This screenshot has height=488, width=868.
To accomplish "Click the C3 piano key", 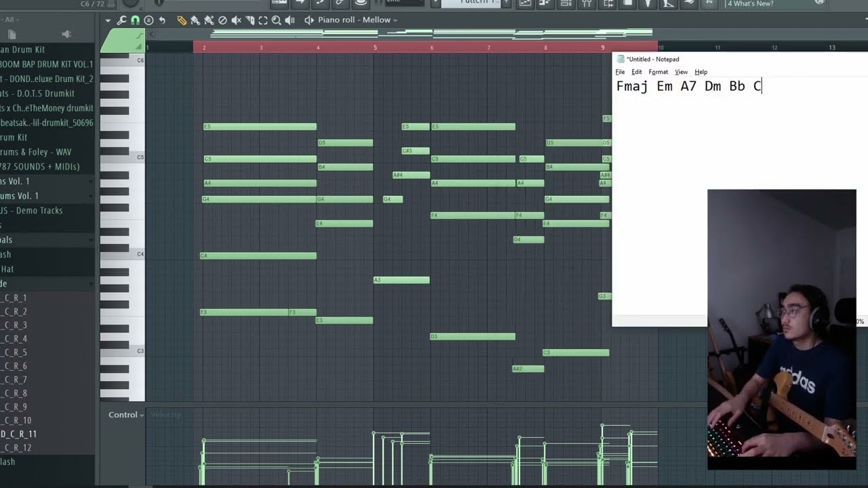I will point(122,352).
